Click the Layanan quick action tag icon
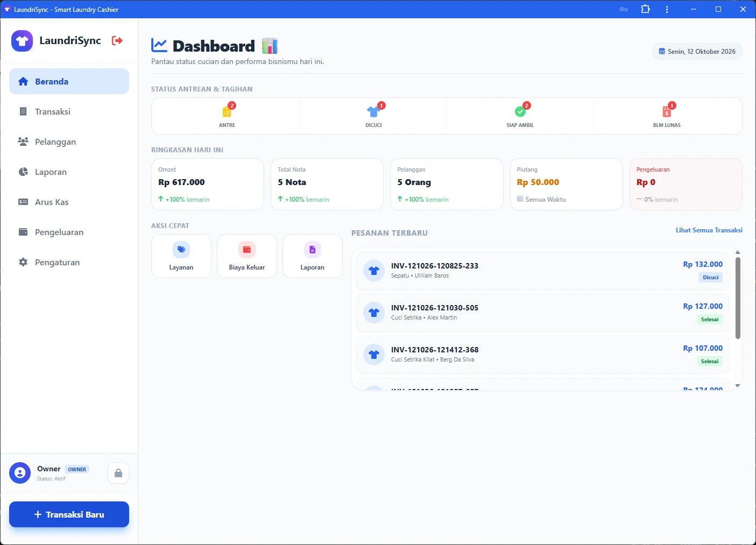The height and width of the screenshot is (545, 756). pyautogui.click(x=181, y=250)
